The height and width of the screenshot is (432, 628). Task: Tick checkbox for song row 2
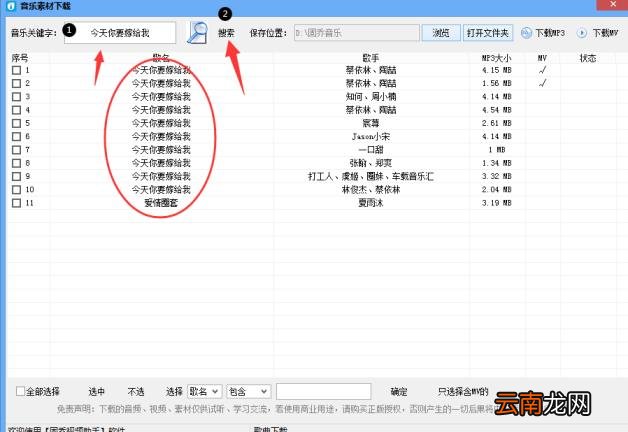pyautogui.click(x=16, y=84)
